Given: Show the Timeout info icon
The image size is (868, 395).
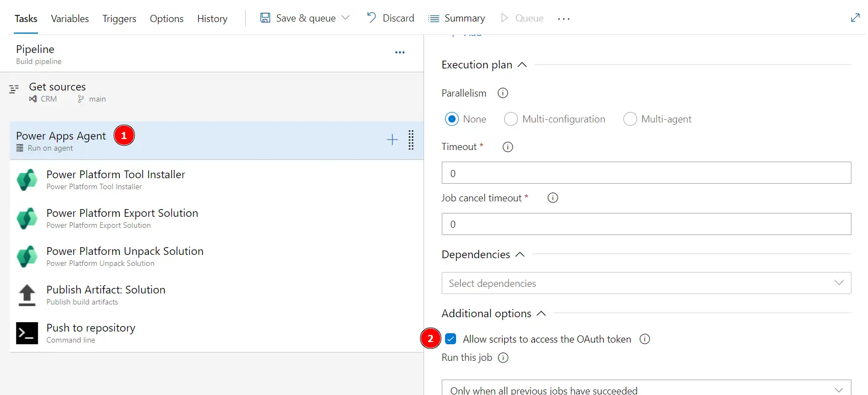Looking at the screenshot, I should 507,147.
